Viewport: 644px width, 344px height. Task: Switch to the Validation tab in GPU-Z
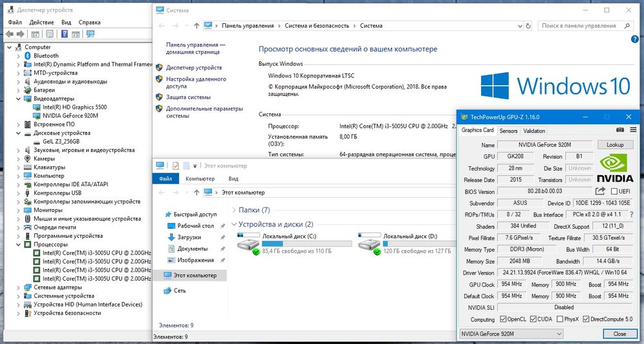click(534, 131)
